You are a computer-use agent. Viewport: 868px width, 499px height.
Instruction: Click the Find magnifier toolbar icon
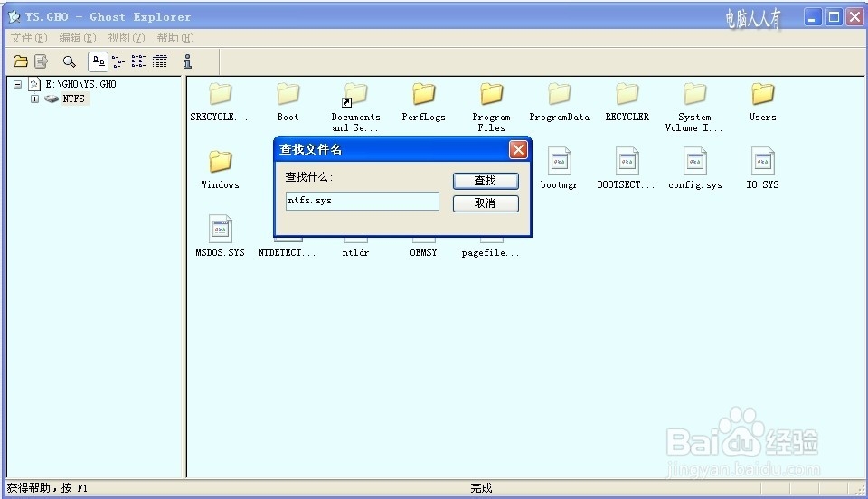[69, 61]
